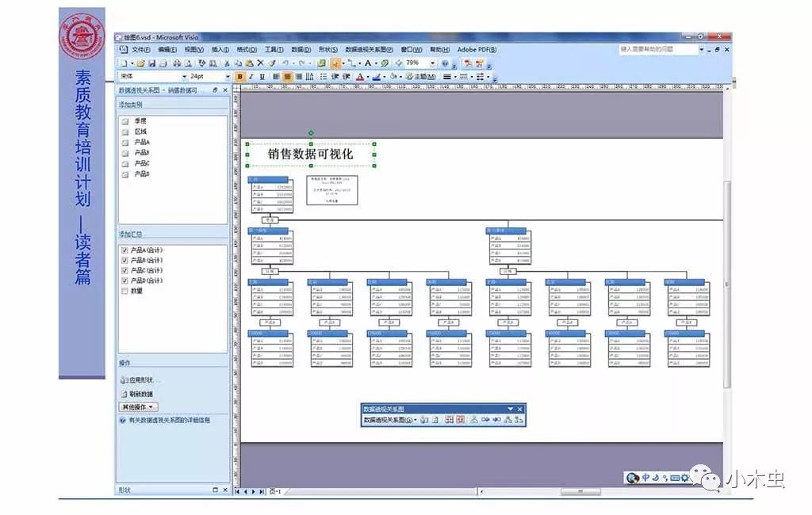Click toolbar options arrow on floating toolbar
Image resolution: width=812 pixels, height=515 pixels.
click(x=511, y=409)
